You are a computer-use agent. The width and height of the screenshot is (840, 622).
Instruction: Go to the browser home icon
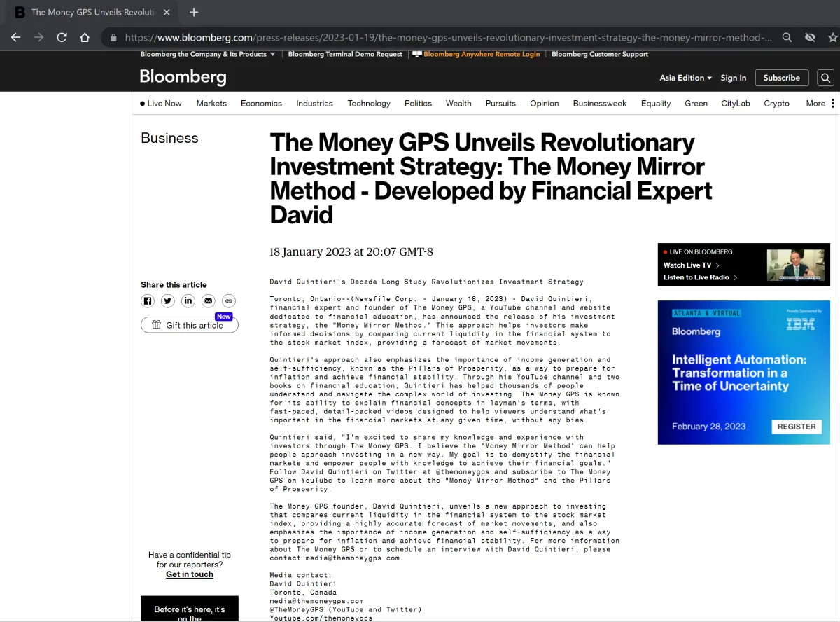click(85, 37)
